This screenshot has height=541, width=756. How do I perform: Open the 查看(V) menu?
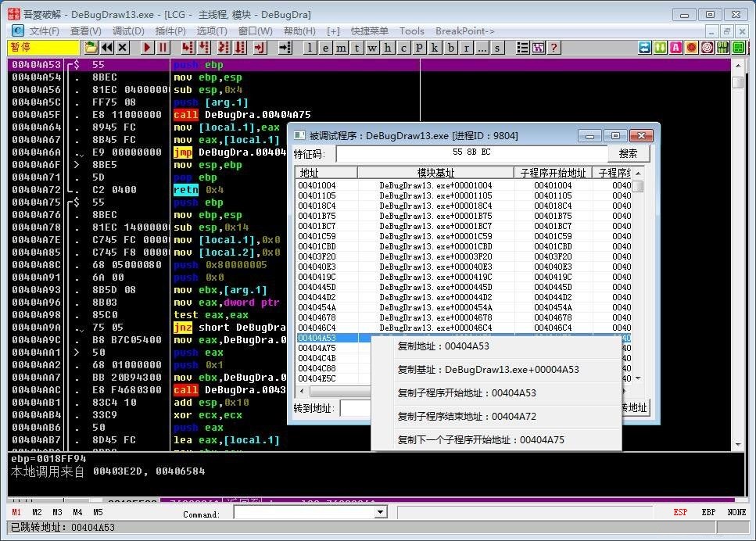point(85,30)
